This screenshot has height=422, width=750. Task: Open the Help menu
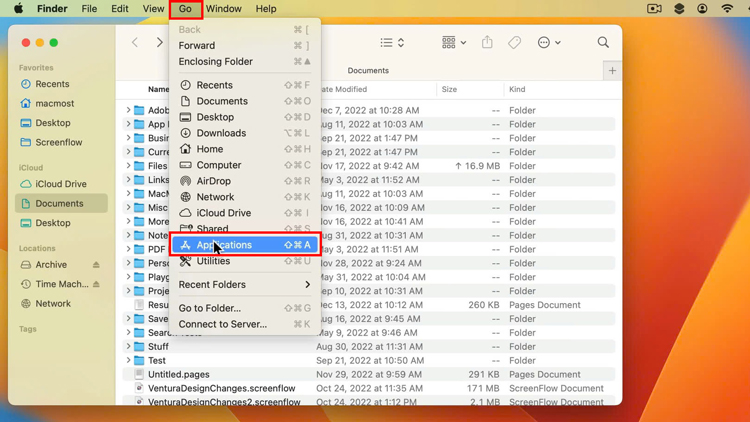[x=265, y=9]
